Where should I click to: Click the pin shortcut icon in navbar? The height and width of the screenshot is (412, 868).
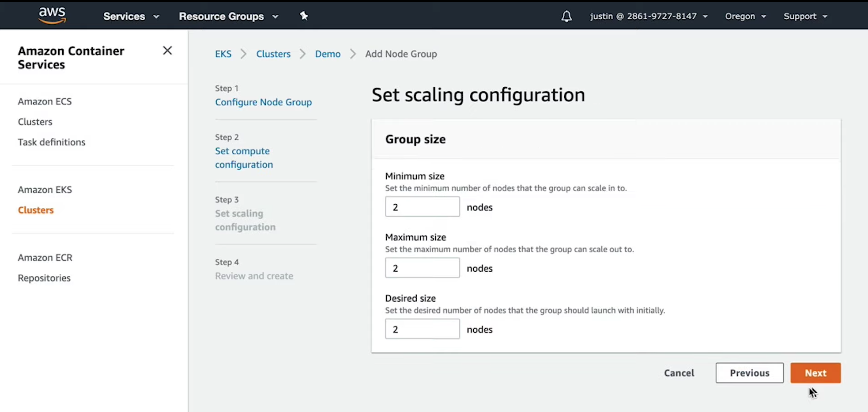click(x=304, y=16)
